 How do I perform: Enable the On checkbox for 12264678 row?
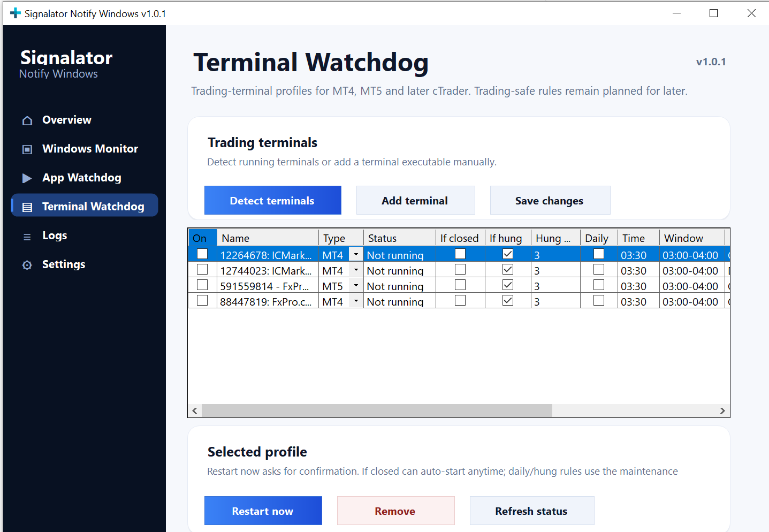(x=202, y=254)
